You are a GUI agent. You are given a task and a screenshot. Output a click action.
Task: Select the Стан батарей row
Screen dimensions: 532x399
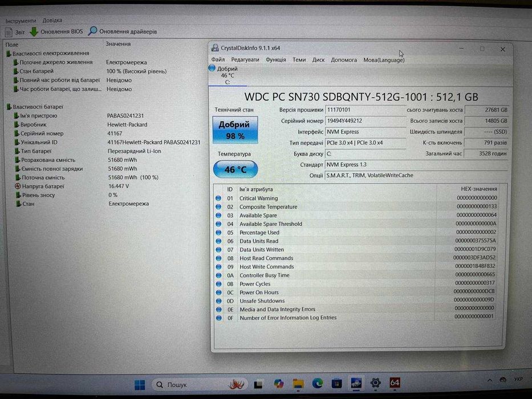point(90,71)
